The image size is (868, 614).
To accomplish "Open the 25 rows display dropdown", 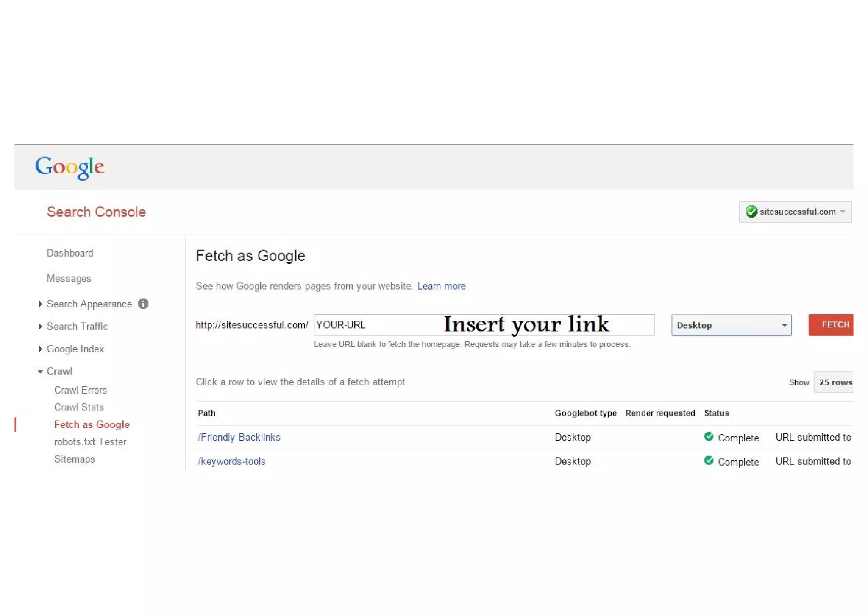I will (x=834, y=382).
